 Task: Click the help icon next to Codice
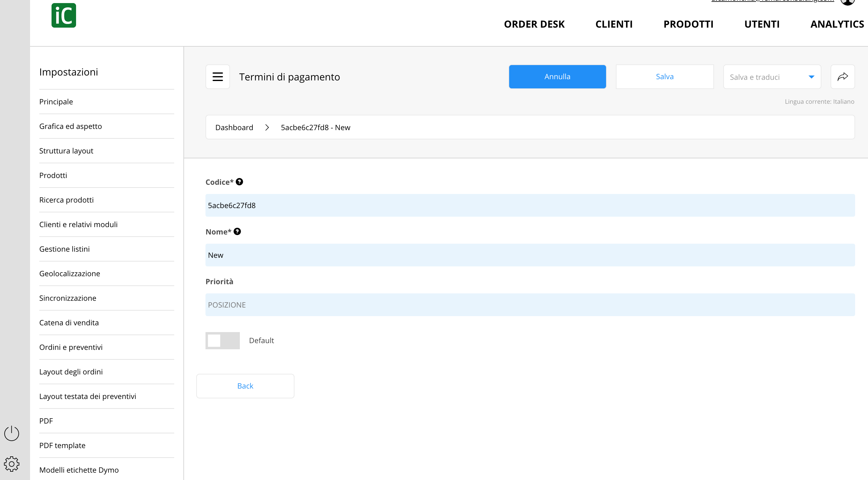(239, 182)
